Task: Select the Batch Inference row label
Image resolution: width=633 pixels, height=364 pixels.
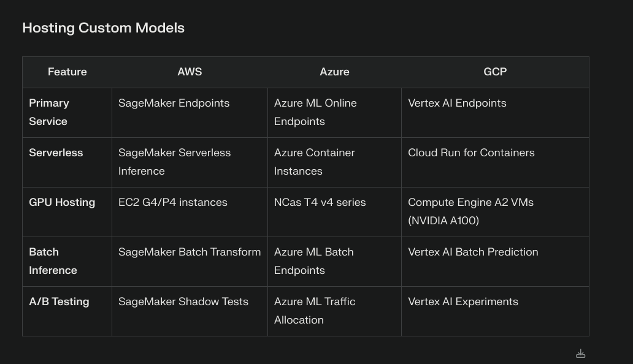Action: [x=67, y=262]
